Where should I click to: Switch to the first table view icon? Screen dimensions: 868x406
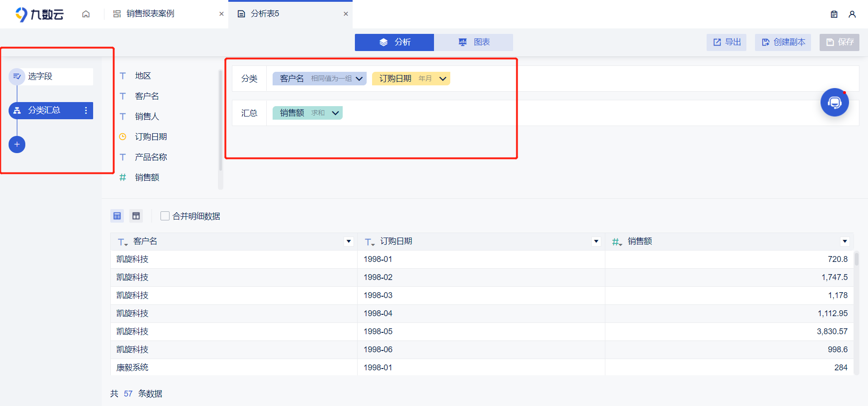pos(117,216)
